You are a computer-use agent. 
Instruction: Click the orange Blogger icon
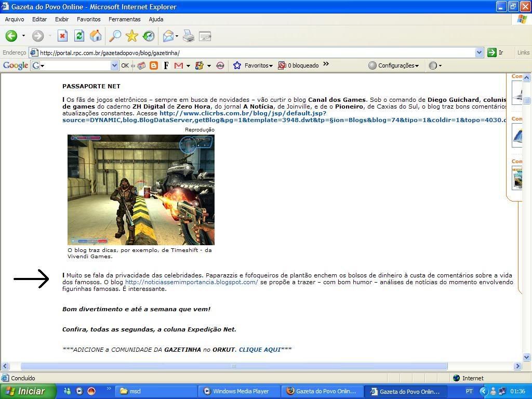click(154, 65)
